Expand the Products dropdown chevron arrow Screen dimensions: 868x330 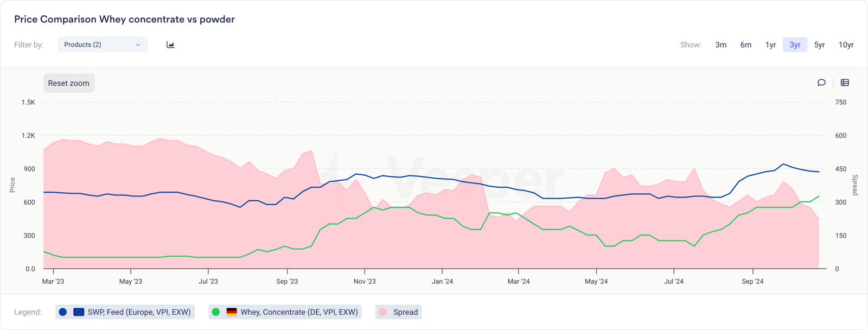[138, 45]
